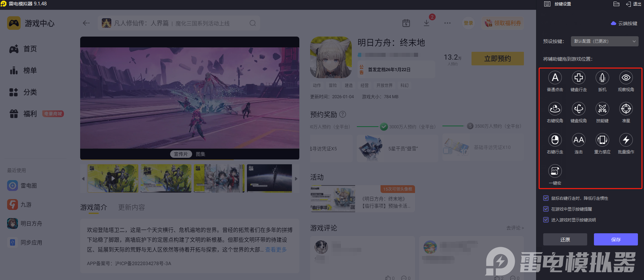Open 福利 benefits in the sidebar
This screenshot has width=644, height=280.
pos(23,114)
